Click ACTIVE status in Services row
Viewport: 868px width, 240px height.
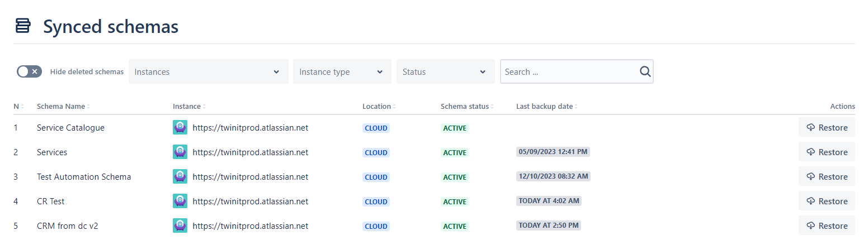(x=455, y=152)
